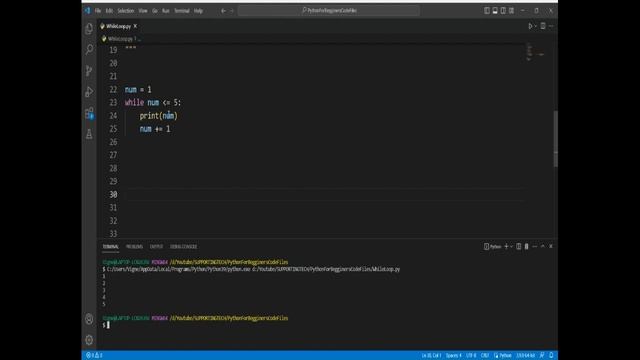Viewport: 640px width, 360px height.
Task: Open the Accounts menu icon
Action: 89,319
